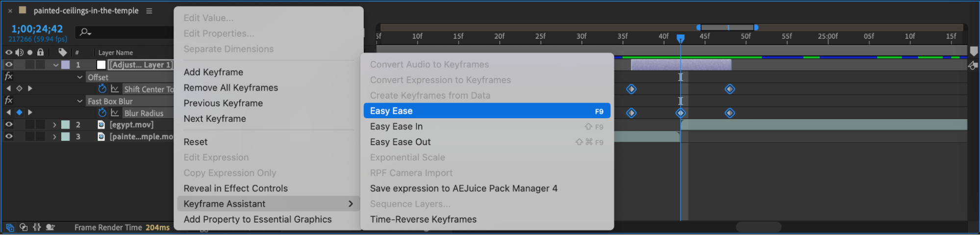Click the label color swatch of layer 3
This screenshot has width=980, height=235.
click(x=65, y=136)
